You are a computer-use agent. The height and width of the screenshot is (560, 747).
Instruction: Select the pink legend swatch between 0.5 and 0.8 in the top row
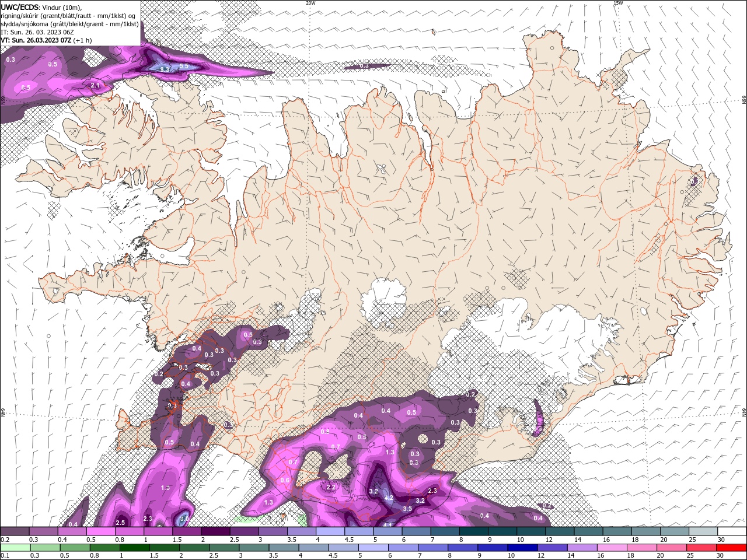click(100, 531)
